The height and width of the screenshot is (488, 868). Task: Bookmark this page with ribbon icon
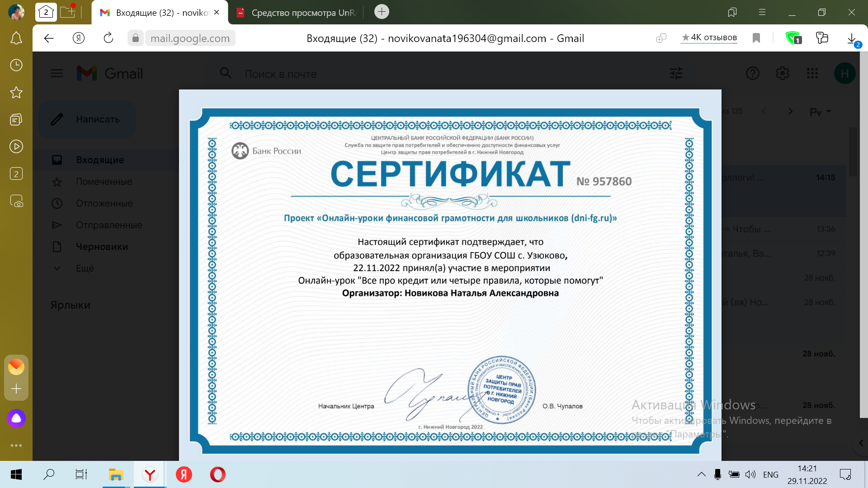(x=756, y=38)
